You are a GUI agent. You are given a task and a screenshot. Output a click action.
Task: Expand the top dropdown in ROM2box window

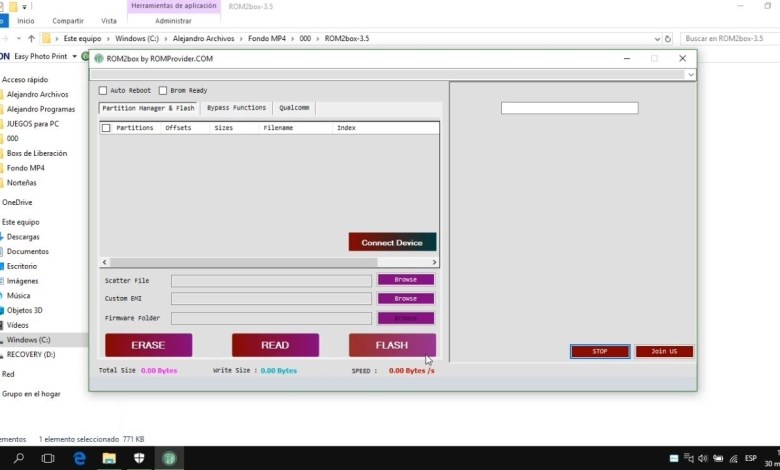(690, 75)
